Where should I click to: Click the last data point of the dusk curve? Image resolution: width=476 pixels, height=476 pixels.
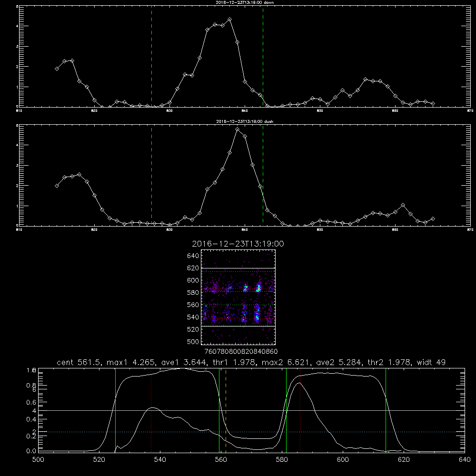[x=433, y=218]
